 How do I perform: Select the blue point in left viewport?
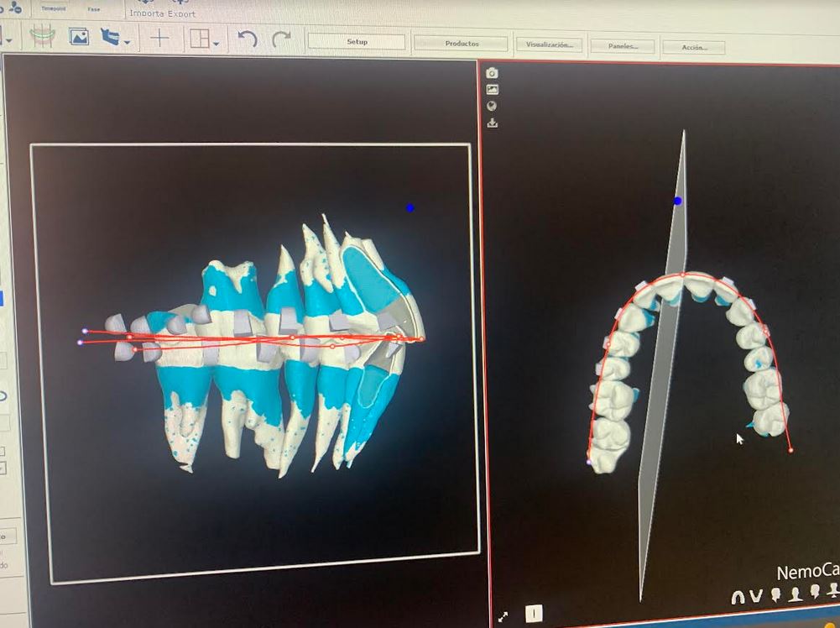click(410, 208)
